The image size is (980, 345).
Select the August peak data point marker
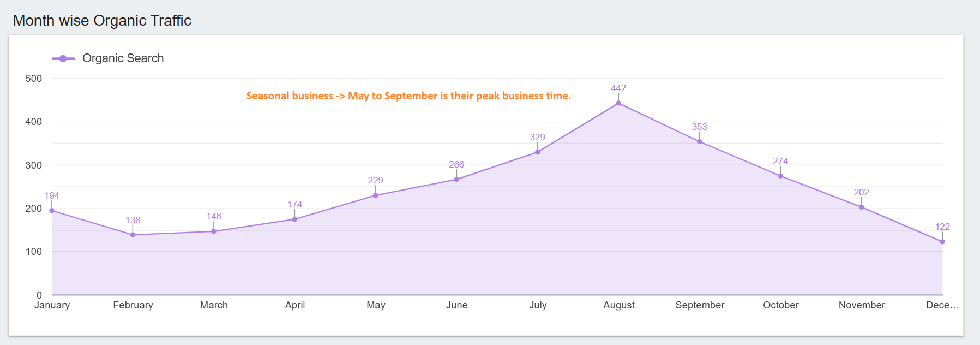pos(618,103)
